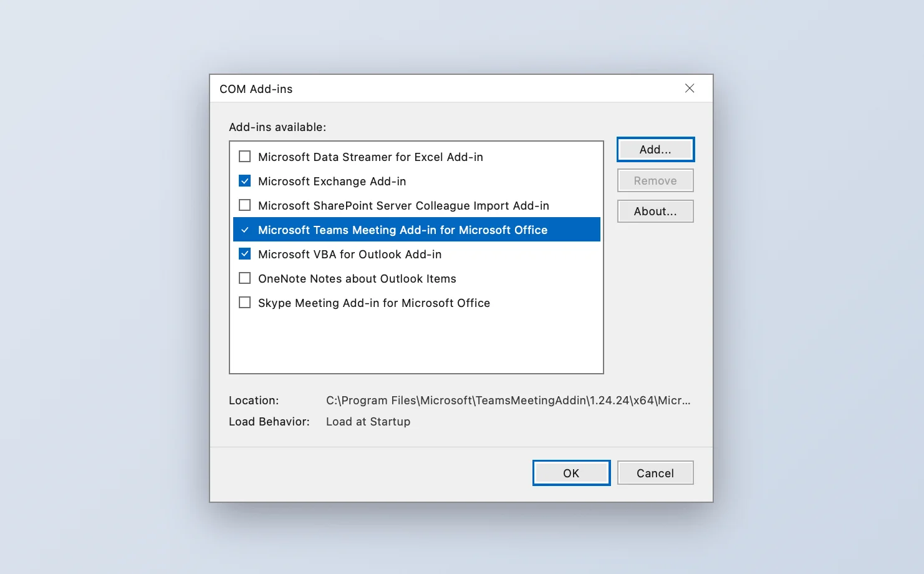
Task: Dismiss the dialog with Cancel
Action: coord(655,473)
